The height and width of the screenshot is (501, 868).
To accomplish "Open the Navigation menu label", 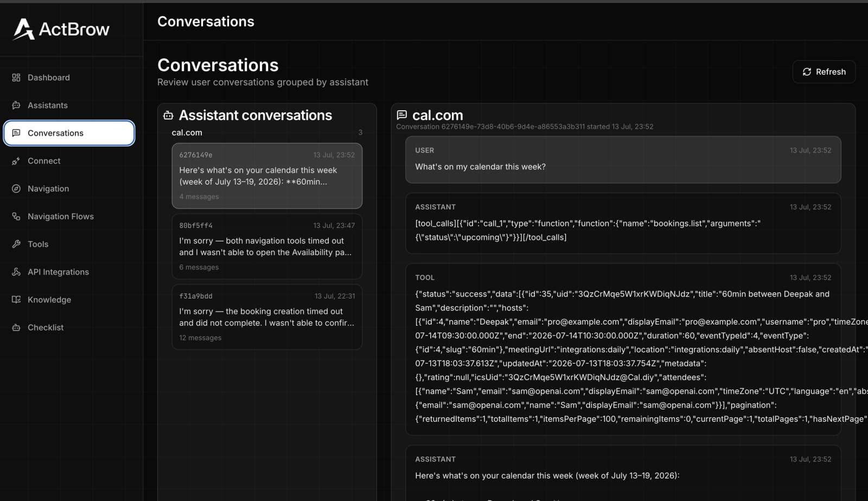I will [x=48, y=188].
